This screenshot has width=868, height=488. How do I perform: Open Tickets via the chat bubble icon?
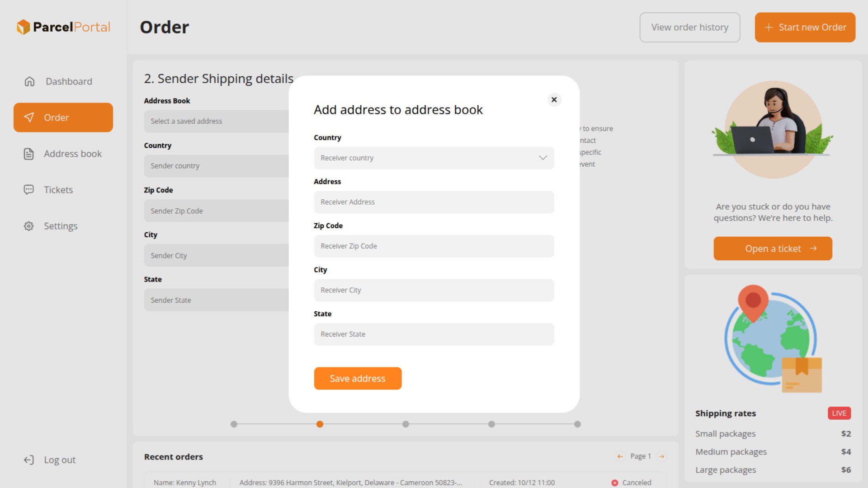29,190
